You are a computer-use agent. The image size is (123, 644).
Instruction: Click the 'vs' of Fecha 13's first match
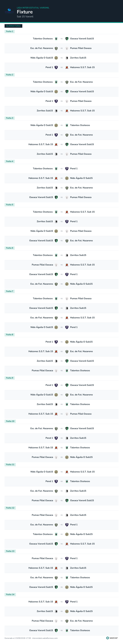(x=61, y=558)
